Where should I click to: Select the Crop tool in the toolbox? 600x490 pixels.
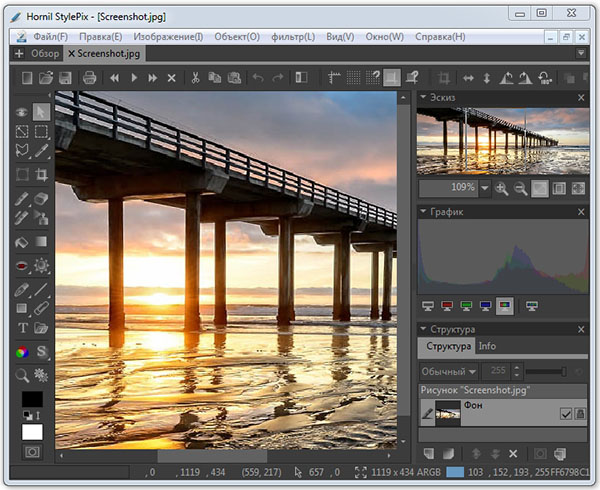(41, 174)
